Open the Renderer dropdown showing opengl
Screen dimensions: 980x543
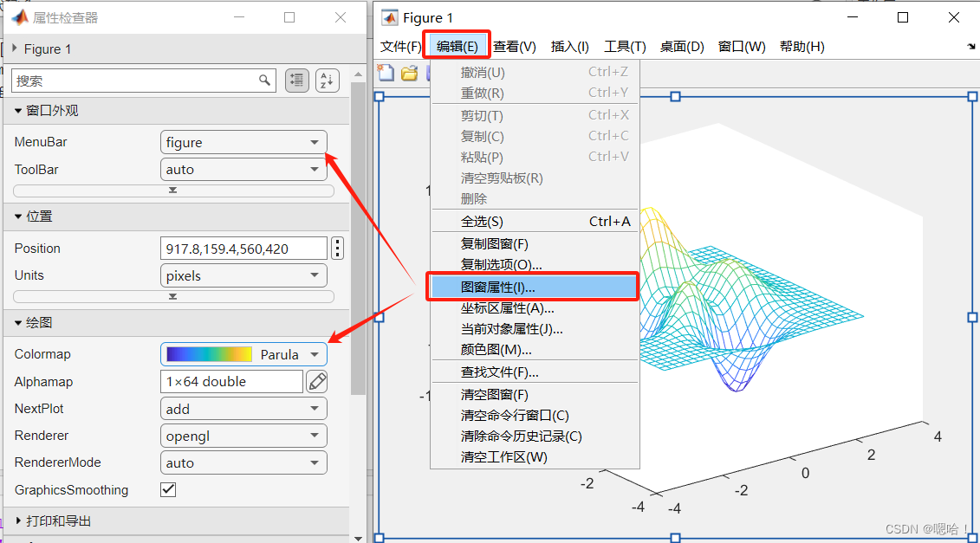(x=243, y=436)
